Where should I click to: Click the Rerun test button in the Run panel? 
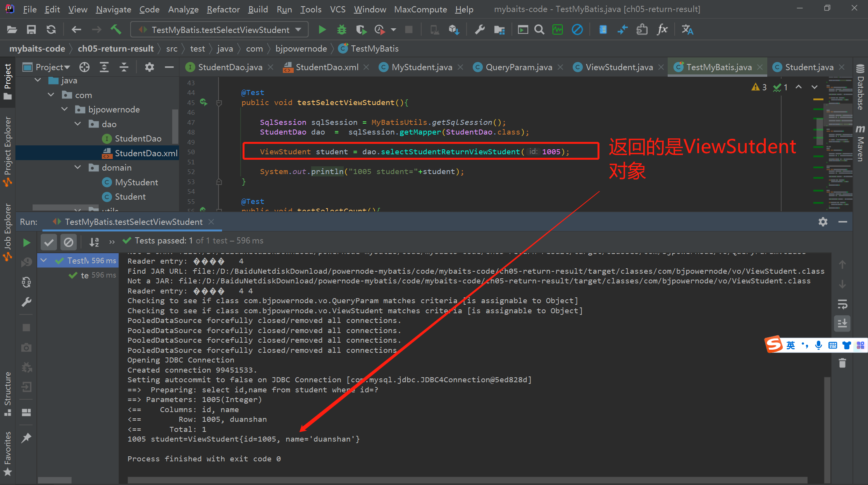[x=26, y=243]
